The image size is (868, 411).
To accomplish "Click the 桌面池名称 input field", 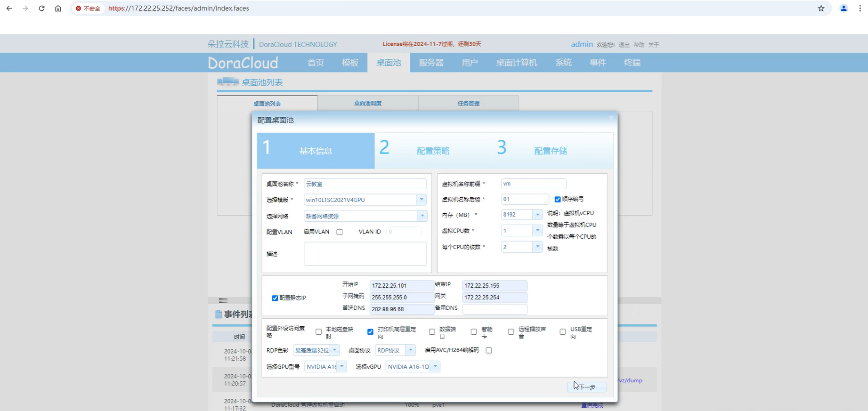I will pyautogui.click(x=365, y=184).
